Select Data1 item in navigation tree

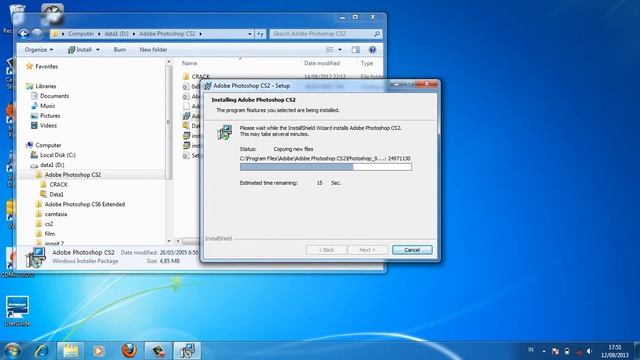point(56,194)
